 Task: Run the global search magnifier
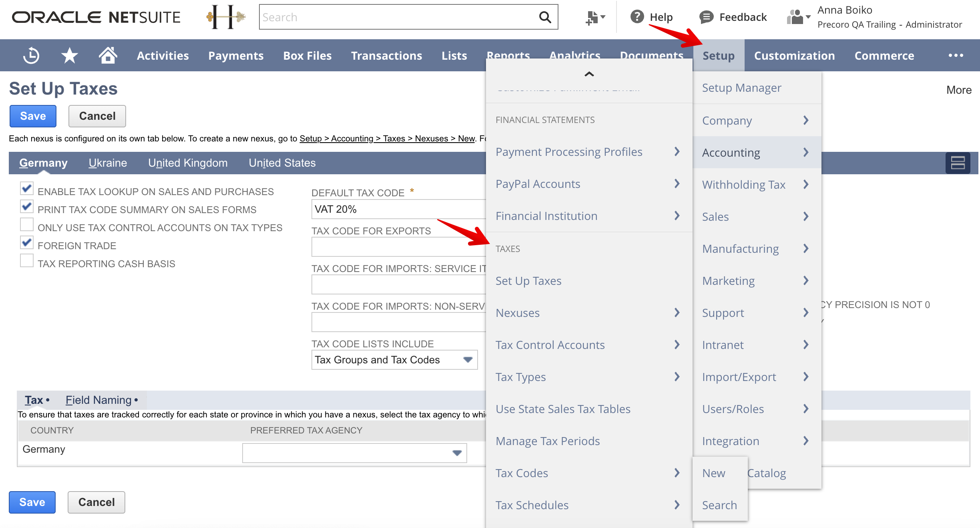[544, 17]
